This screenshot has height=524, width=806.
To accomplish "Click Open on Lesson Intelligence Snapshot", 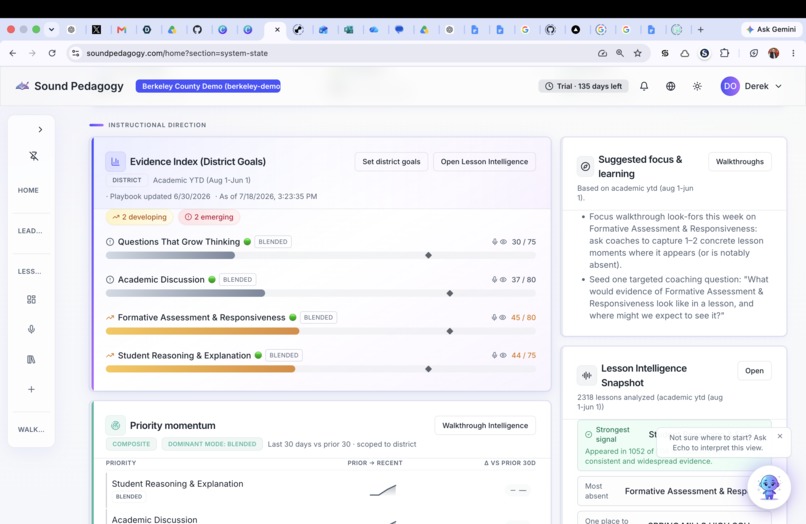I will (754, 371).
